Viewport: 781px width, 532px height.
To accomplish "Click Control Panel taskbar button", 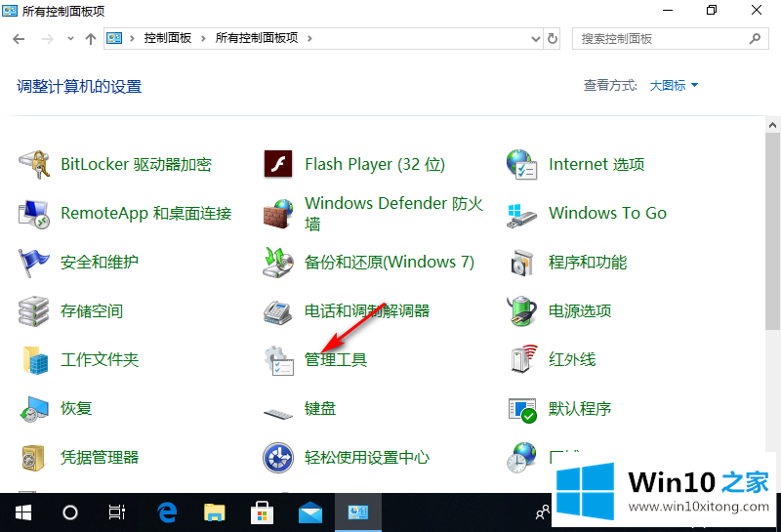I will tap(358, 512).
